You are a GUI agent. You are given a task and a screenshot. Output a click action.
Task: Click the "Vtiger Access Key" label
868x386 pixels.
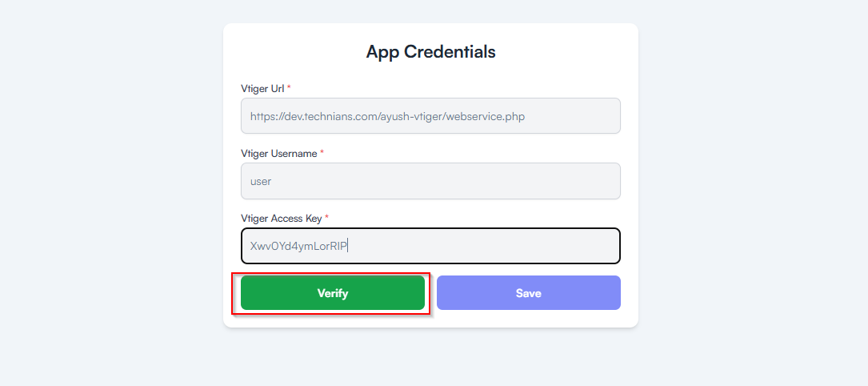pos(281,218)
